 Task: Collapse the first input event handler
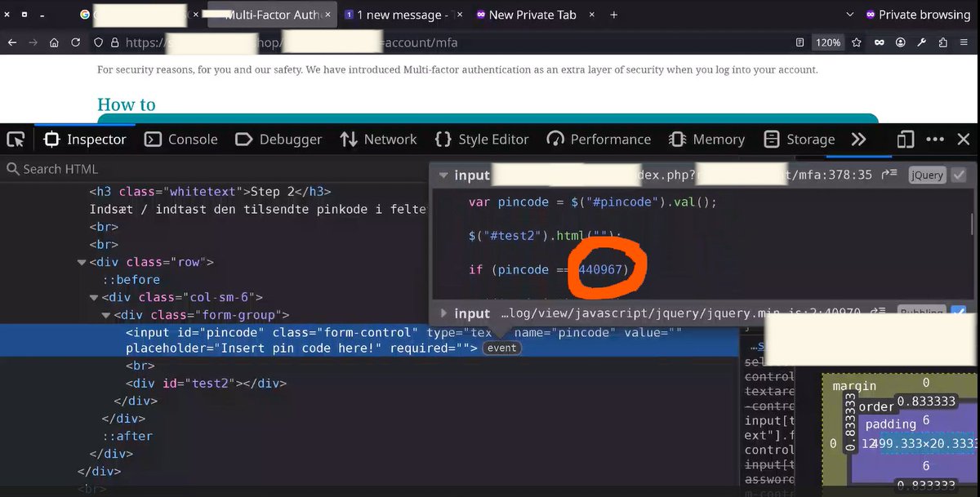click(443, 175)
